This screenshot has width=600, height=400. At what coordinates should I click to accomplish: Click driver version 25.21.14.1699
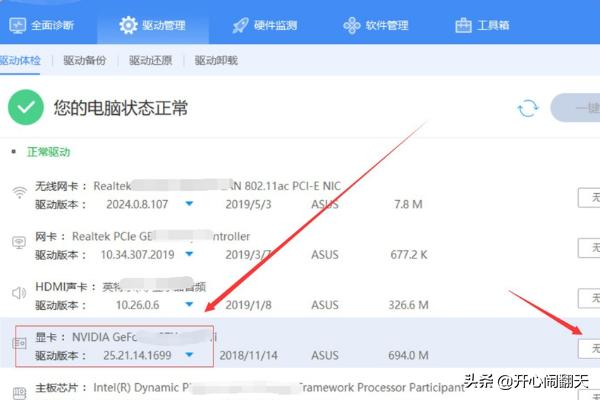137,355
